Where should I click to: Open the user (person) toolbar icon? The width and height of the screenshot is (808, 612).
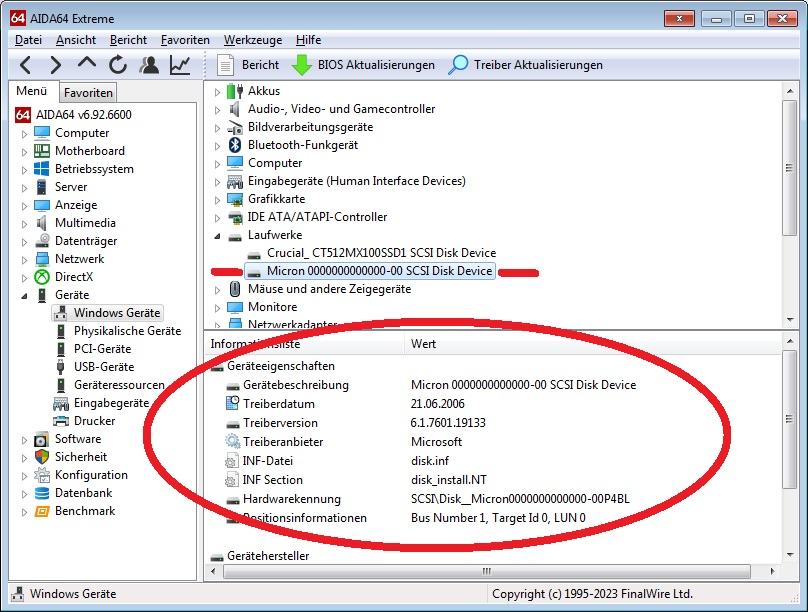(149, 65)
